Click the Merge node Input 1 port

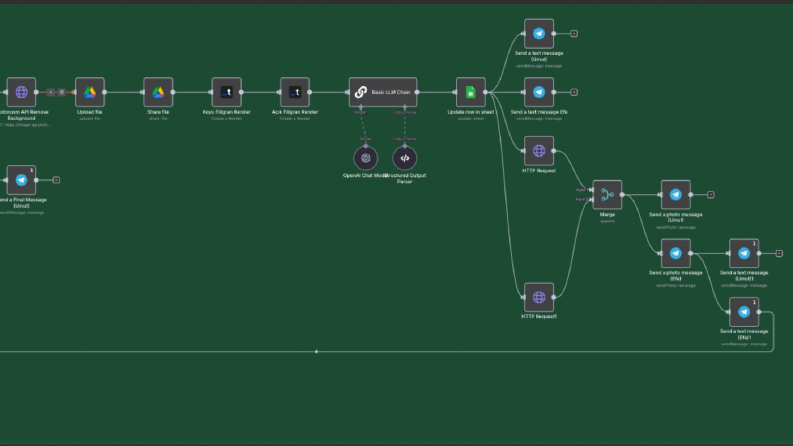592,190
